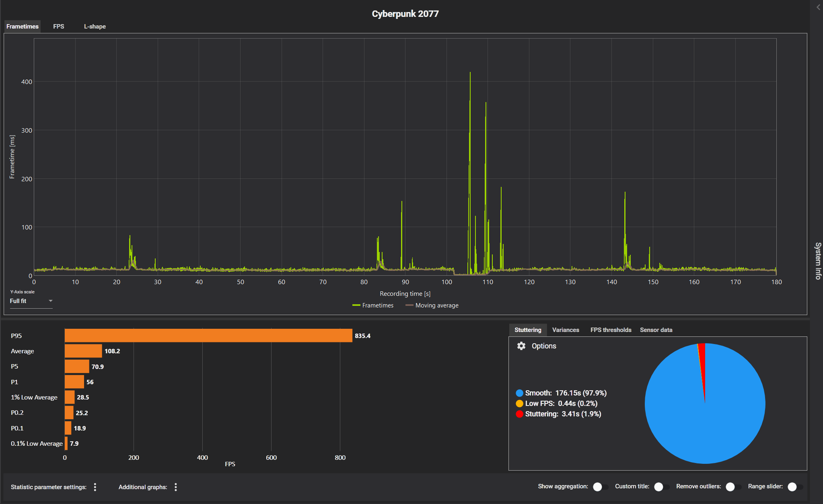Click the orange Low FPS legend dot

[x=519, y=404]
